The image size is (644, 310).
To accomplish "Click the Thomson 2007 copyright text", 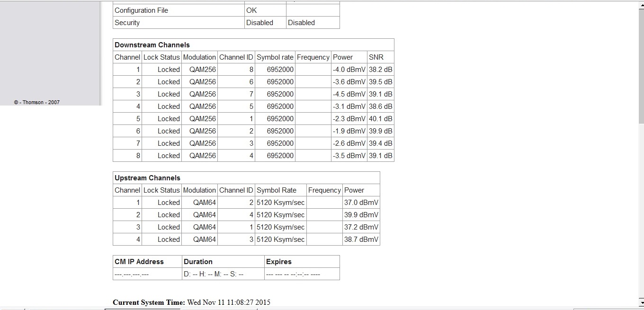I will coord(37,102).
